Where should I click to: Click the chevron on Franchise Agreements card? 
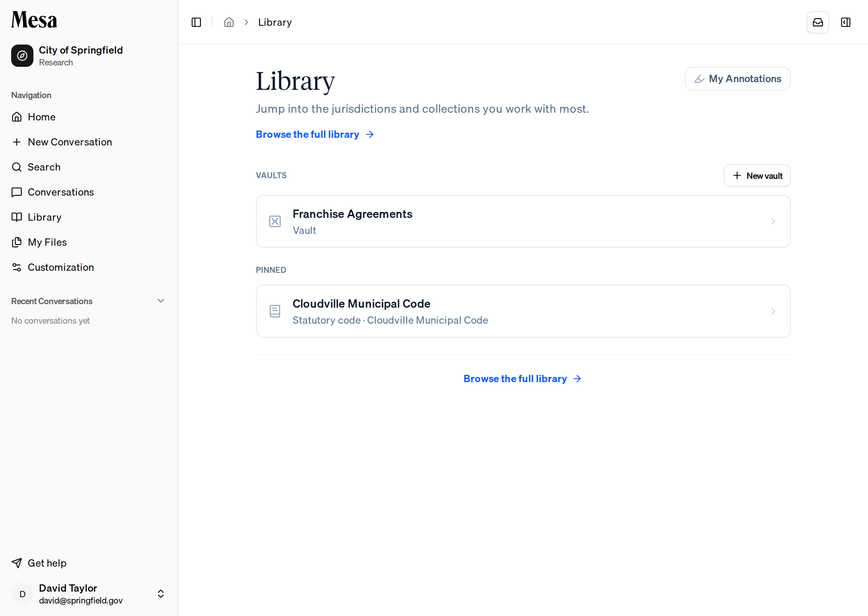(x=773, y=222)
